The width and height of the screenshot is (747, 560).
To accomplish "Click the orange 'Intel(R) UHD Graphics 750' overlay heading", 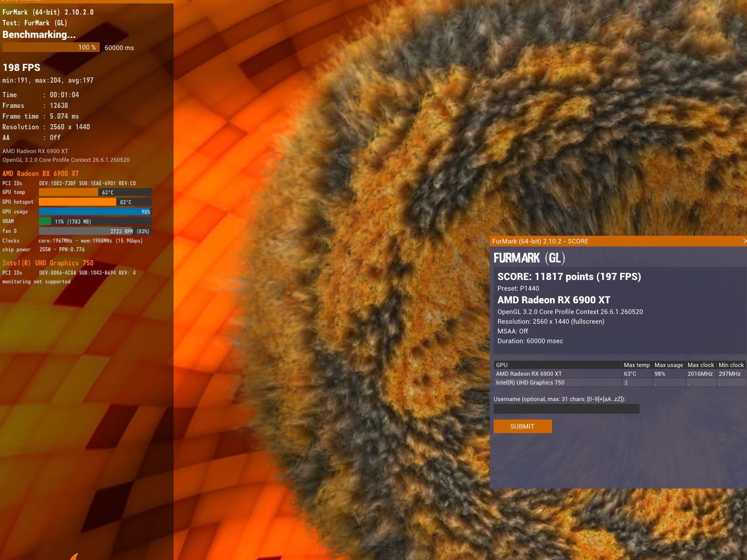I will click(48, 263).
